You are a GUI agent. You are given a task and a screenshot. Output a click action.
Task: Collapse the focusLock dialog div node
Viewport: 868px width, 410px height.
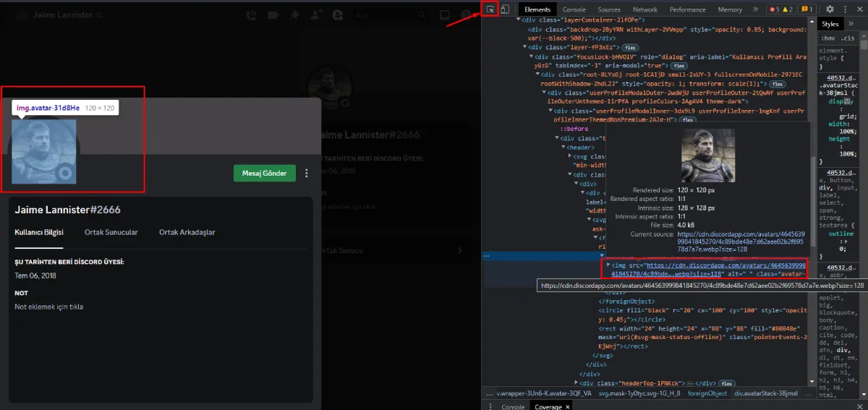pos(532,56)
